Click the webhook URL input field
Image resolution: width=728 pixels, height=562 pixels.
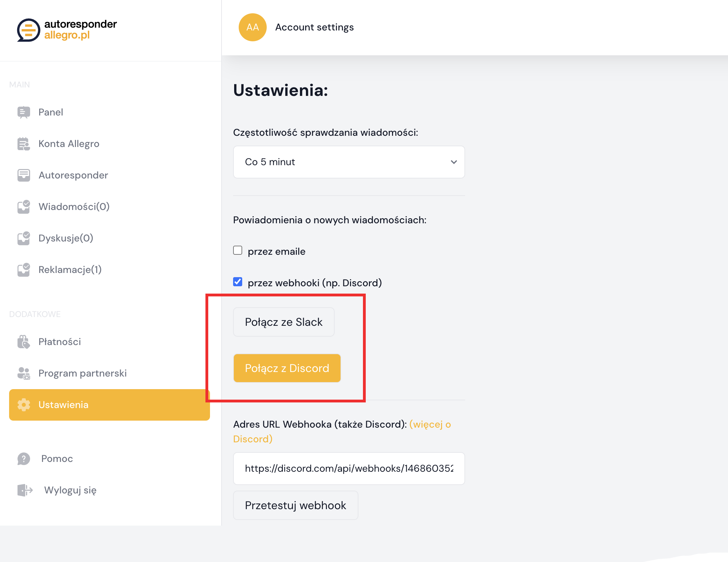point(349,469)
